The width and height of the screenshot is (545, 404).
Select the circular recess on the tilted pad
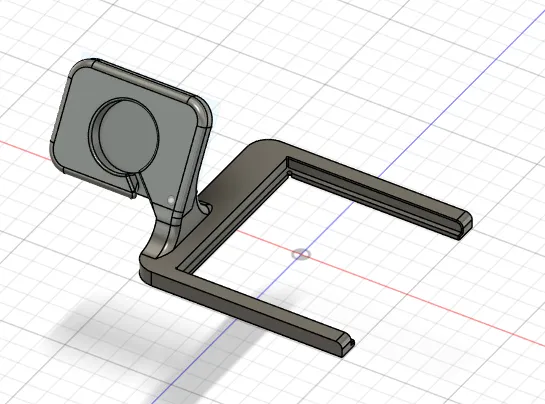point(124,136)
